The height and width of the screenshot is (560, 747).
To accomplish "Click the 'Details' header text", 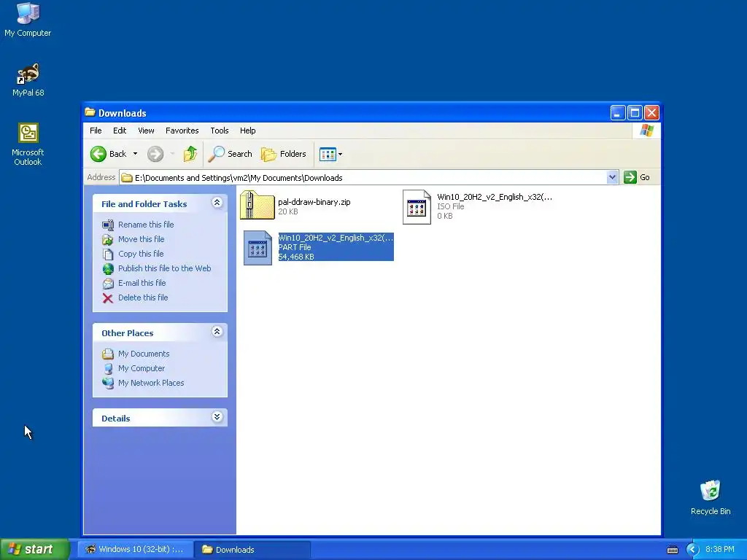I will pyautogui.click(x=116, y=418).
